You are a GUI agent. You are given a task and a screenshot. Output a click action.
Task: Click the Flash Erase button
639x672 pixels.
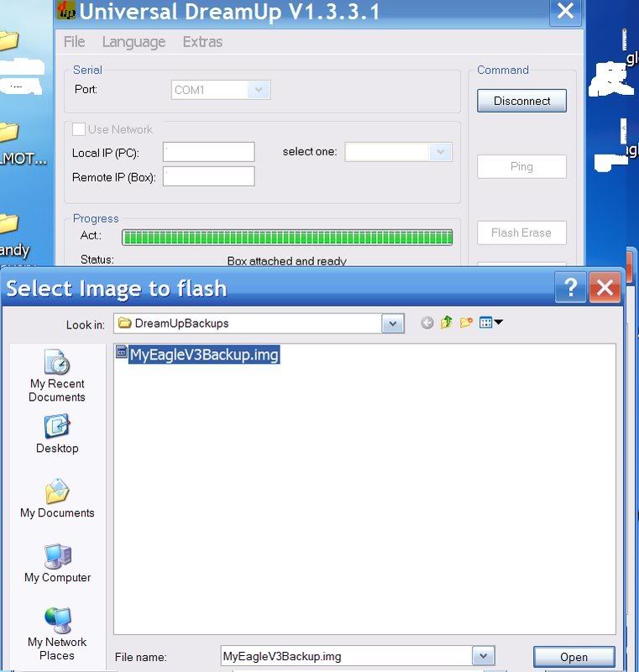coord(521,233)
